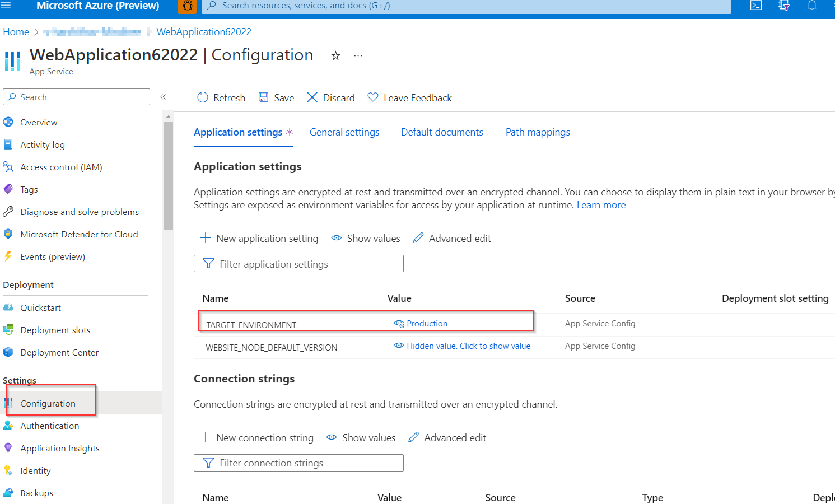Reveal the hidden WEBSITE_NODE_DEFAULT_VERSION value
The height and width of the screenshot is (504, 835).
[462, 346]
